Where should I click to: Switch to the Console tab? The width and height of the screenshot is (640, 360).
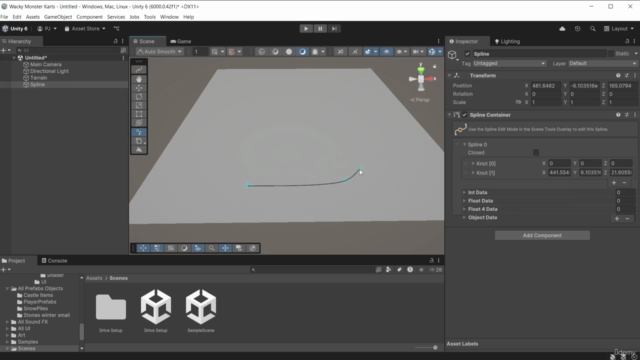(x=54, y=260)
